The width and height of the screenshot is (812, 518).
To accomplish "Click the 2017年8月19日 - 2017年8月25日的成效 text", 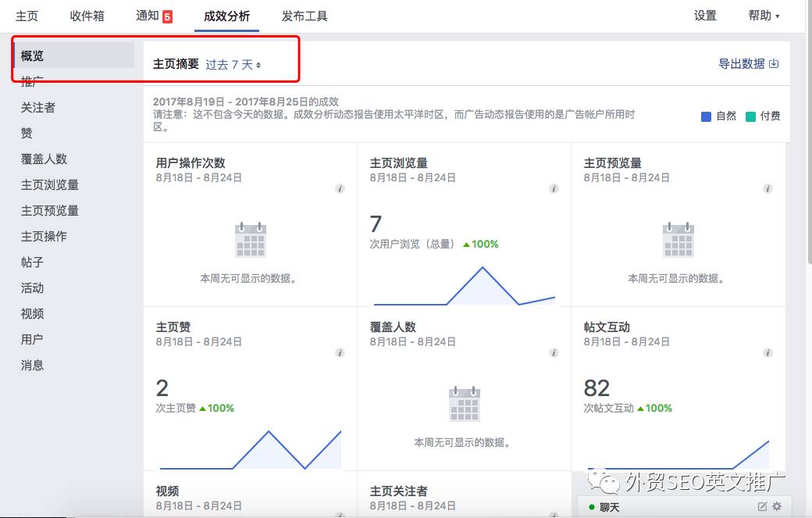I will coord(246,102).
